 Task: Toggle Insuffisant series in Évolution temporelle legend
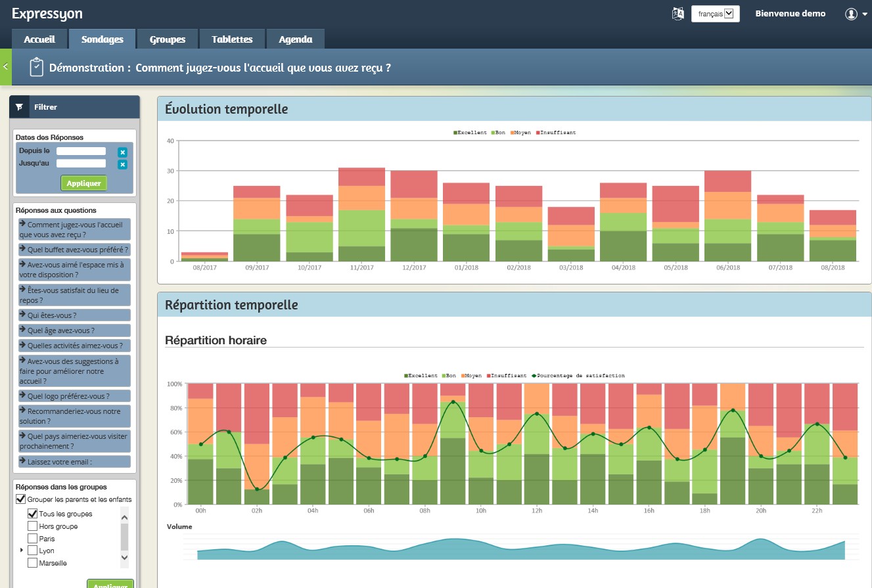click(x=556, y=133)
